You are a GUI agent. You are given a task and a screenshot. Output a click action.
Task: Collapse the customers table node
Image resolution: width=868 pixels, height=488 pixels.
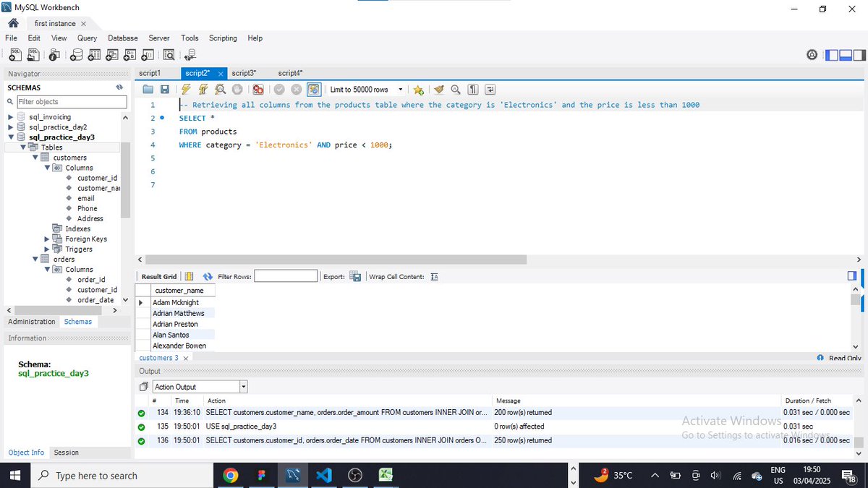coord(35,158)
